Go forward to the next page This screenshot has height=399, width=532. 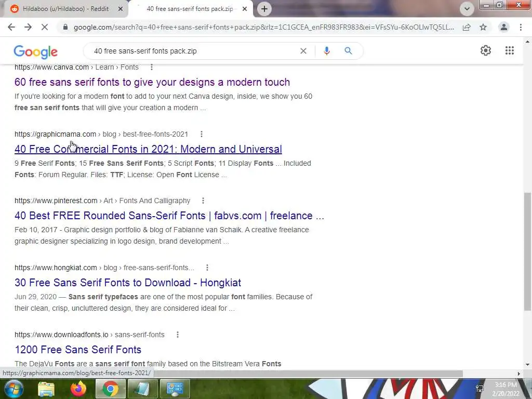[x=28, y=27]
